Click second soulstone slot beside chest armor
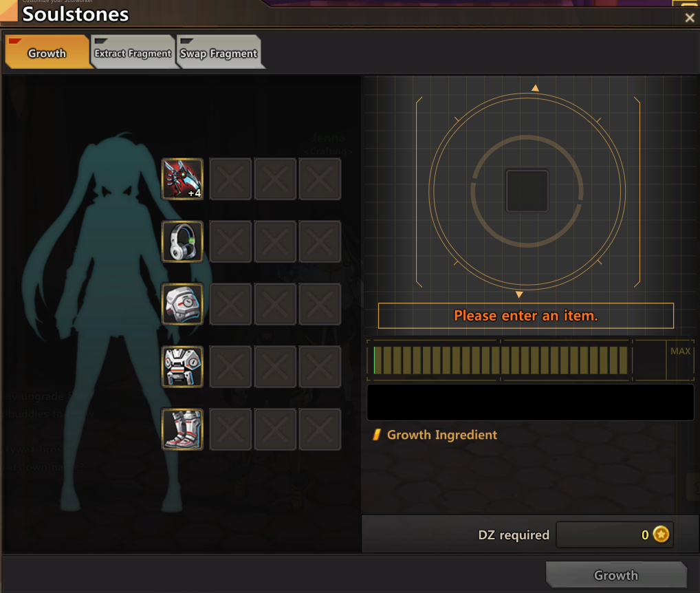 point(275,367)
